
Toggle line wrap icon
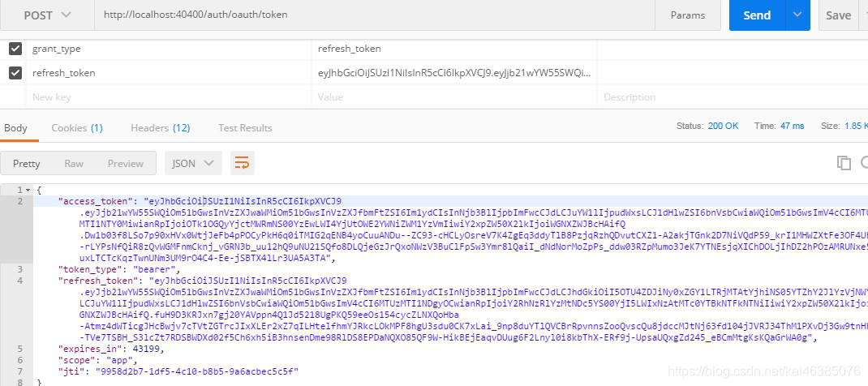(243, 163)
